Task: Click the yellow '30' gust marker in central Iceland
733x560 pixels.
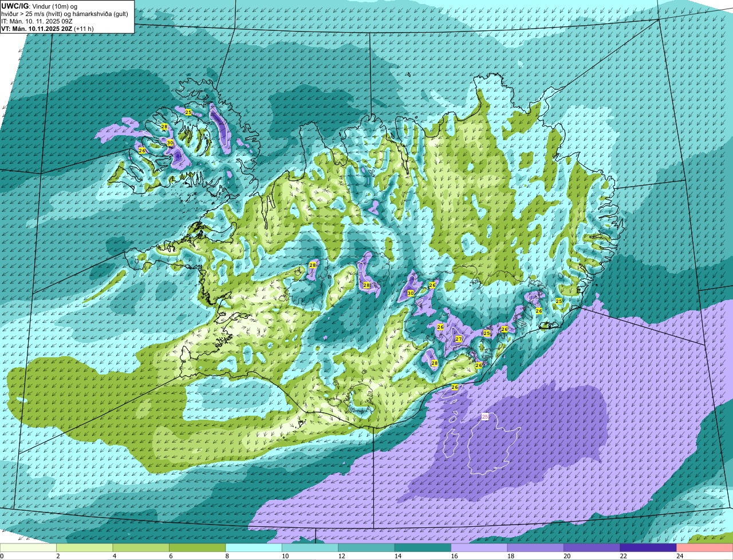Action: pos(410,293)
